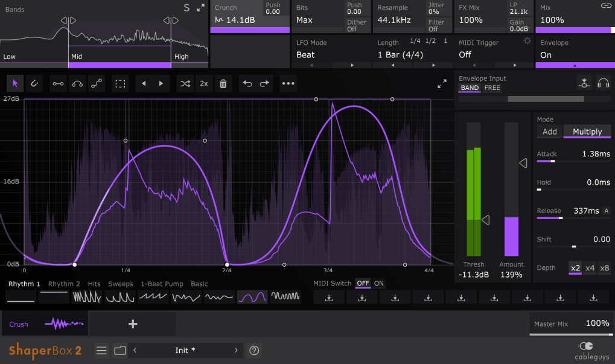The width and height of the screenshot is (615, 364).
Task: Open MIDI Trigger gear settings
Action: point(527,41)
